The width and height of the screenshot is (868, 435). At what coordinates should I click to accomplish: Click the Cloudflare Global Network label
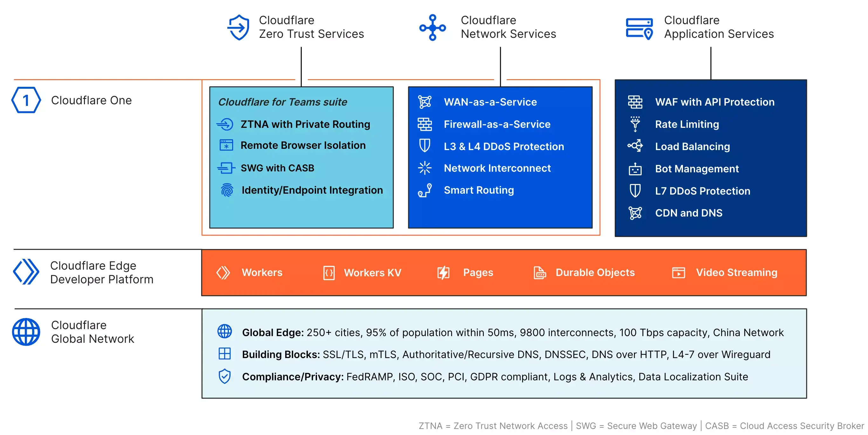pos(92,332)
